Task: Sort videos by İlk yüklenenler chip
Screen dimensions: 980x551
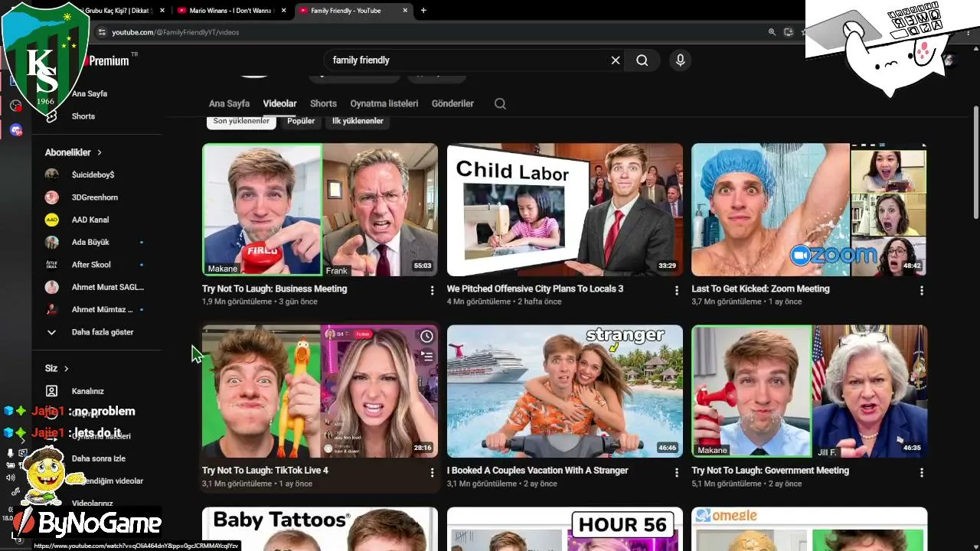Action: tap(358, 121)
